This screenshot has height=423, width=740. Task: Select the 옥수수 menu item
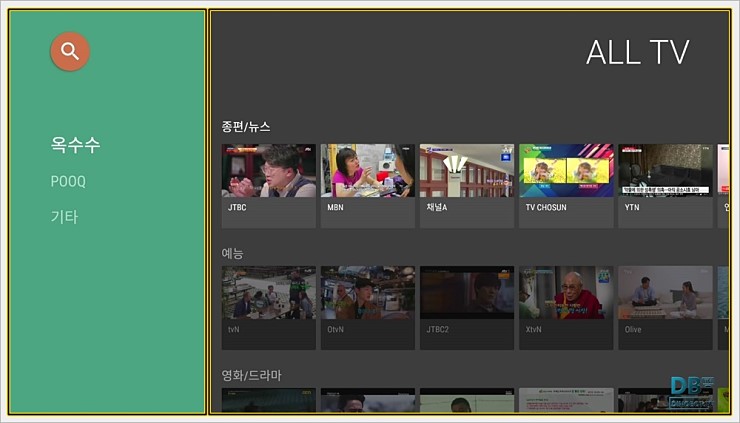76,144
